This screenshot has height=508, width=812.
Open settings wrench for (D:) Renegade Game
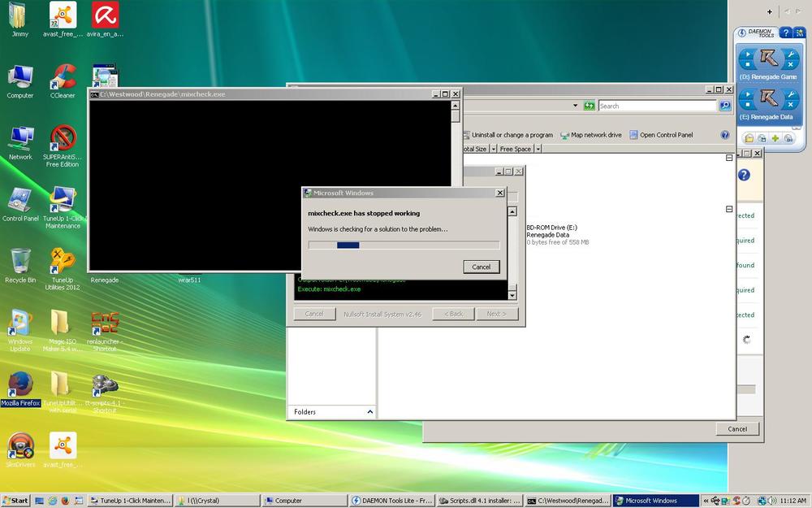790,54
